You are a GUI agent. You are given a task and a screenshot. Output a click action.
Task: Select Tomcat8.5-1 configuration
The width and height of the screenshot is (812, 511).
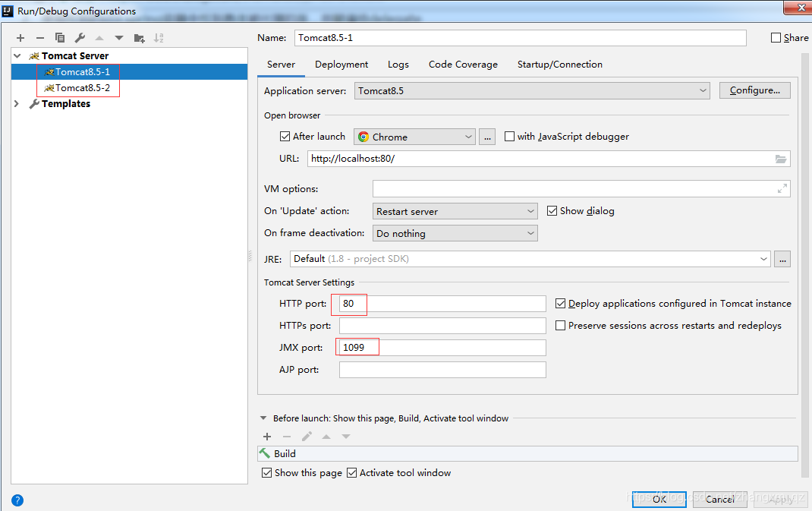pyautogui.click(x=130, y=72)
